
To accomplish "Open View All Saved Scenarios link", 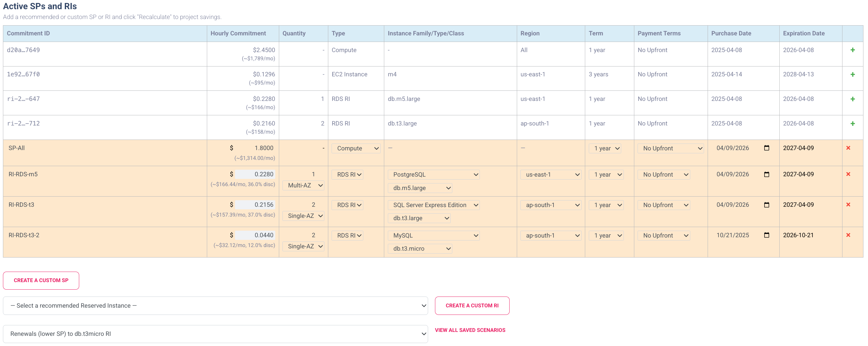I will (470, 330).
